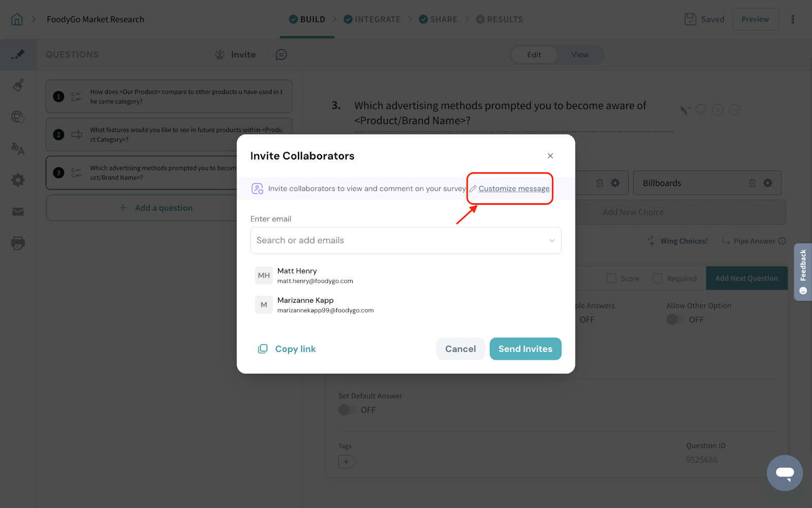The width and height of the screenshot is (812, 508).
Task: Open the settings gear in left sidebar
Action: click(18, 180)
